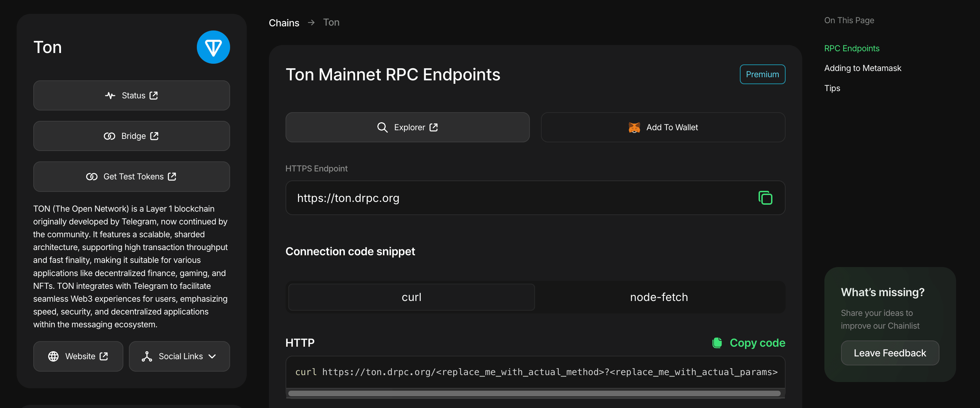Expand the Social Links dropdown chevron
980x408 pixels.
[212, 356]
